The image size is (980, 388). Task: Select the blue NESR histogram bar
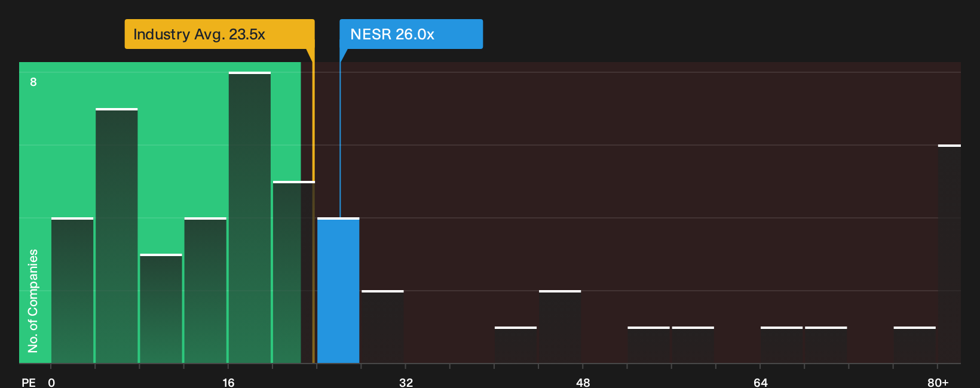(338, 291)
